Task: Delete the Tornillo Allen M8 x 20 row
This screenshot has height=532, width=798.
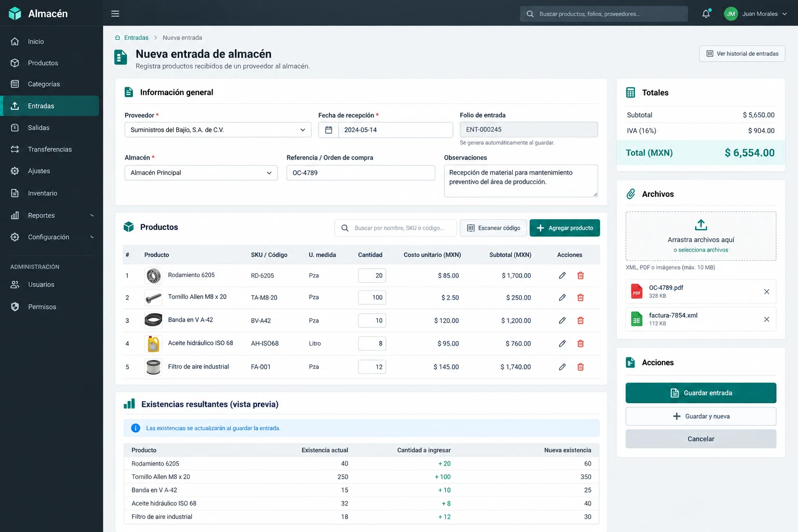Action: pyautogui.click(x=580, y=298)
